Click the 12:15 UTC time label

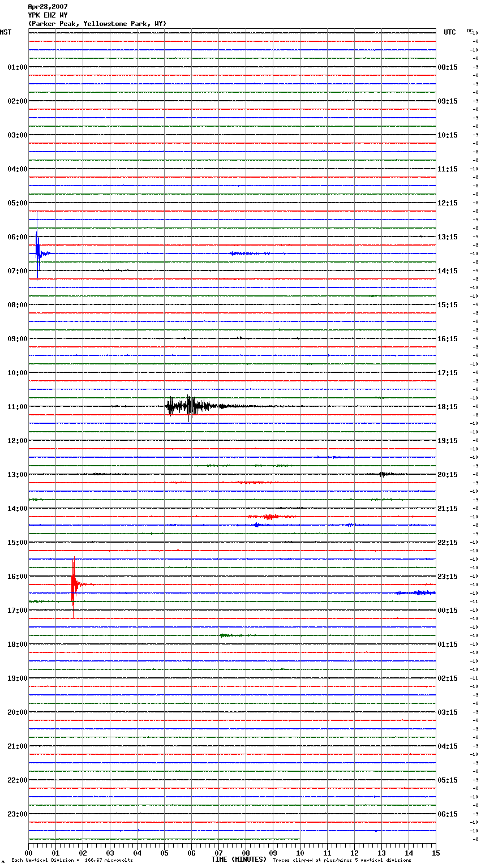click(x=448, y=203)
